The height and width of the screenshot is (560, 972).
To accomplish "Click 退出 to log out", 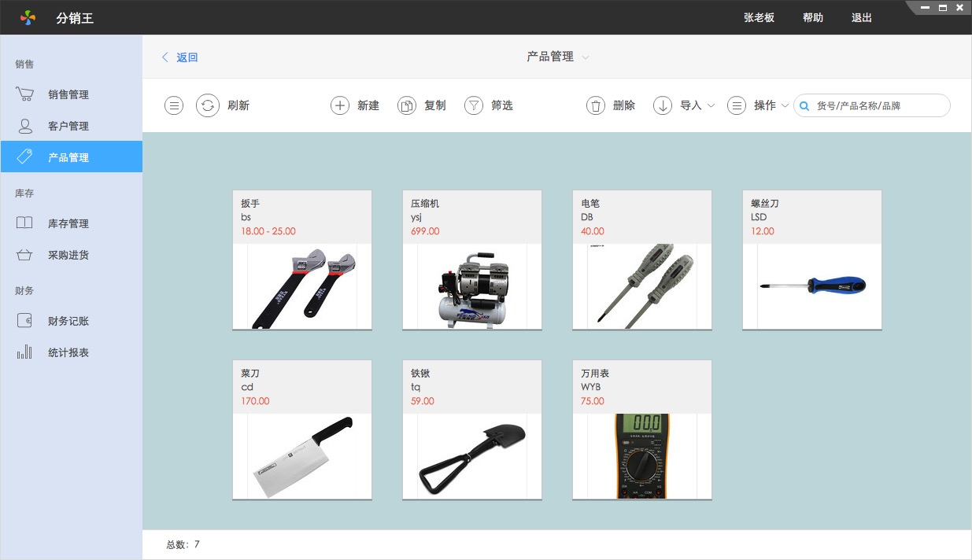I will (861, 17).
